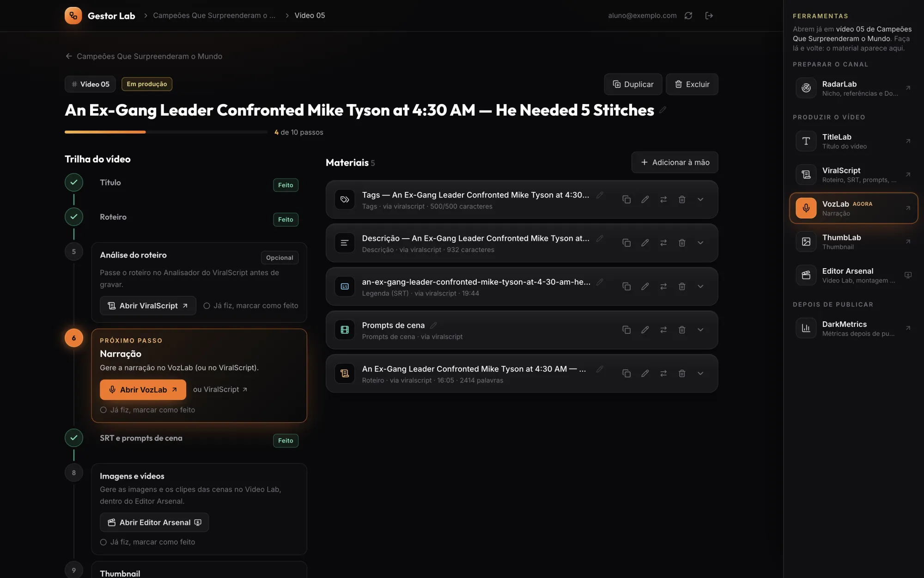Mark Imagens e vídeos step as done
The height and width of the screenshot is (578, 924).
148,542
